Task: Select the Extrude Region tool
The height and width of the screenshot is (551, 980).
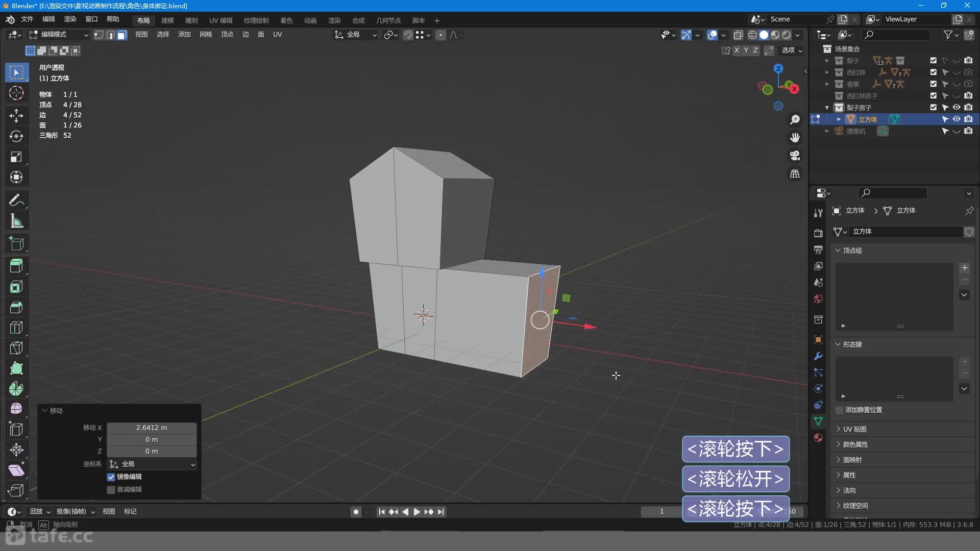Action: click(16, 266)
